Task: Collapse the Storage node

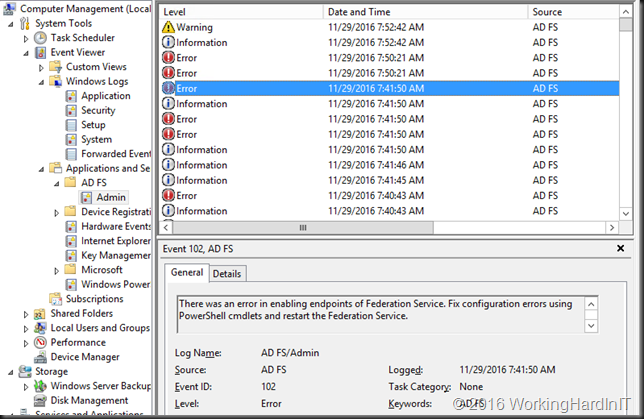Action: pyautogui.click(x=11, y=372)
